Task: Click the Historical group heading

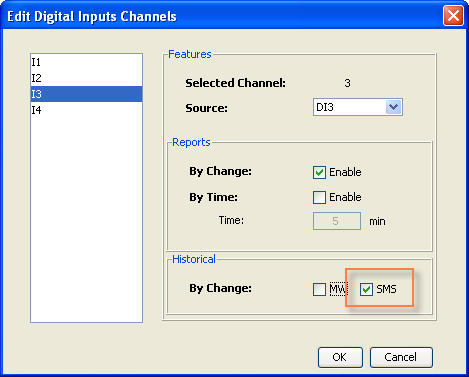Action: 194,259
